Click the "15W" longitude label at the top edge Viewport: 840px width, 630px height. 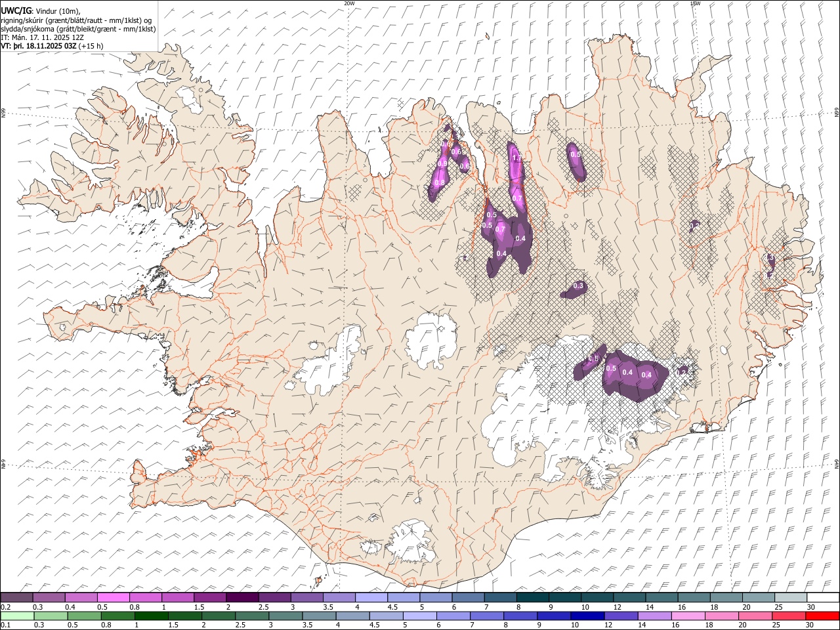[695, 3]
